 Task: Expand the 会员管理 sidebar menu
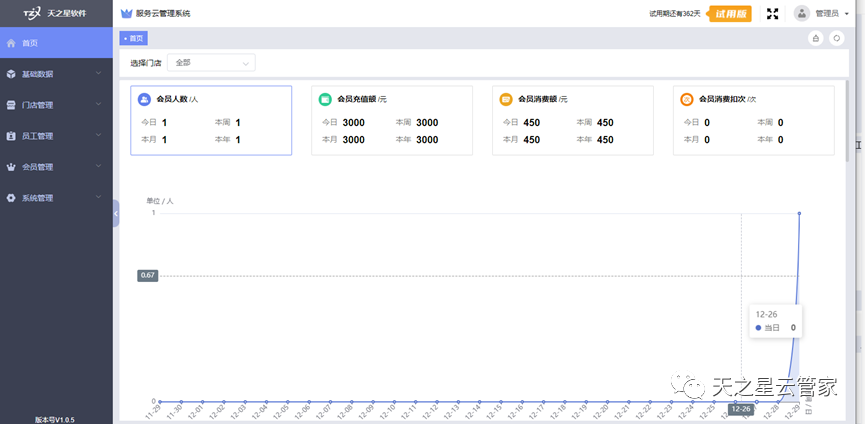[55, 167]
